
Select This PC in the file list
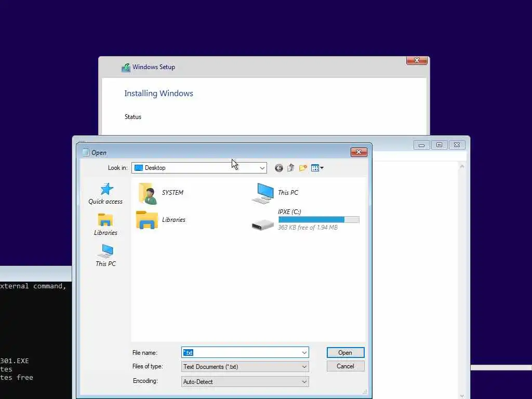pyautogui.click(x=275, y=193)
